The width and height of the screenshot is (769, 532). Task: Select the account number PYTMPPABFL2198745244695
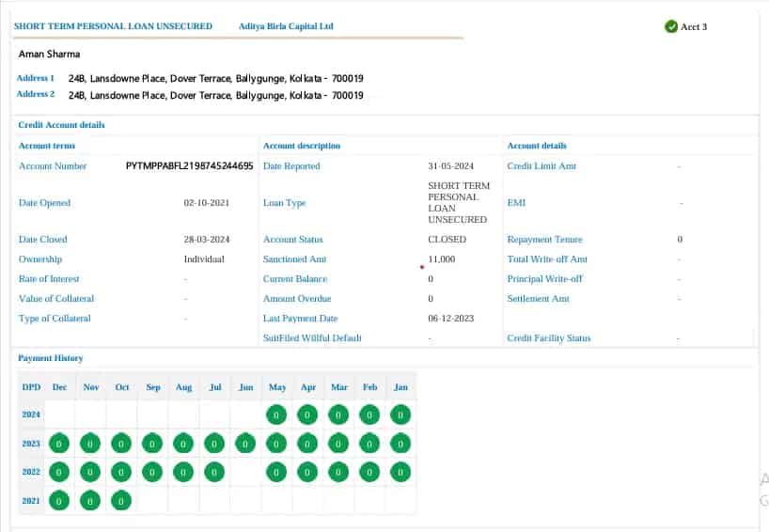[189, 166]
